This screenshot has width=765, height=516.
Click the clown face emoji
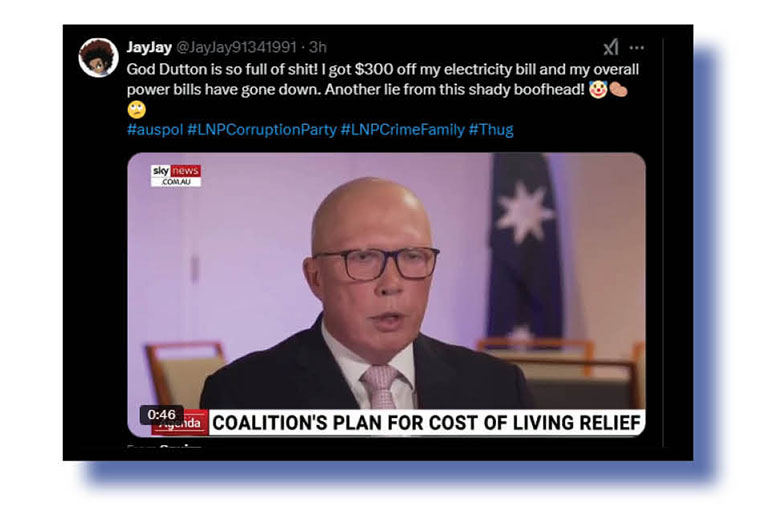coord(598,89)
